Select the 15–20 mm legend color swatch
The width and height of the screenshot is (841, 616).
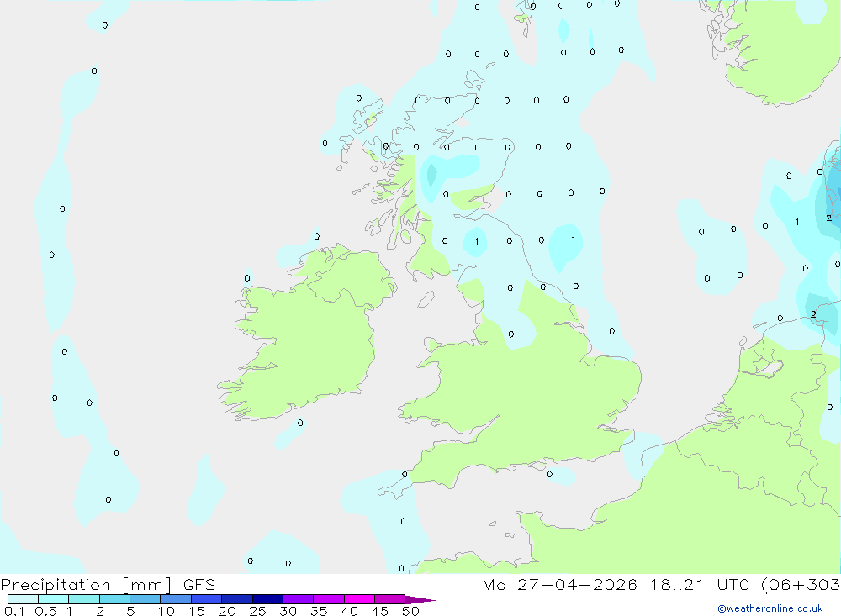(207, 599)
